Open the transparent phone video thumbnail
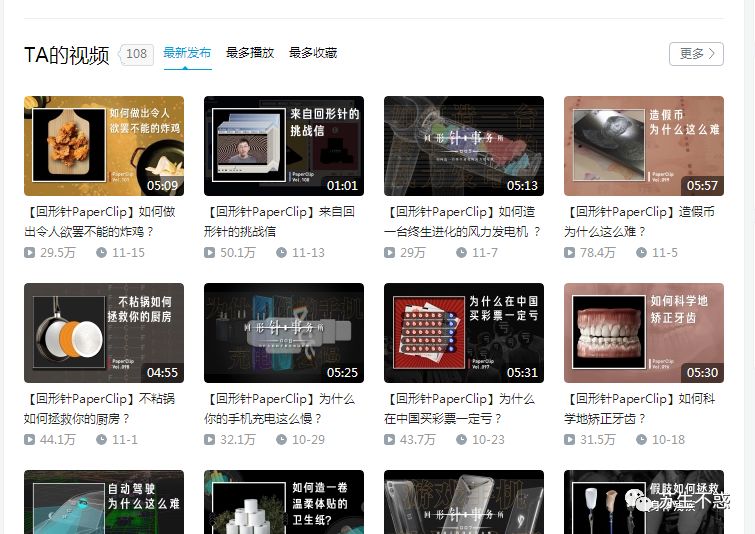755x534 pixels. (464, 502)
